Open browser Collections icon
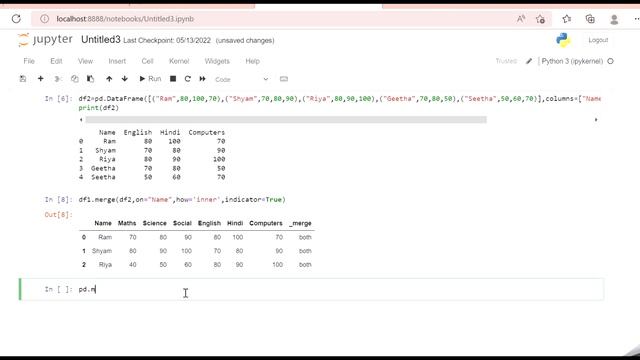640x360 pixels. pyautogui.click(x=590, y=19)
